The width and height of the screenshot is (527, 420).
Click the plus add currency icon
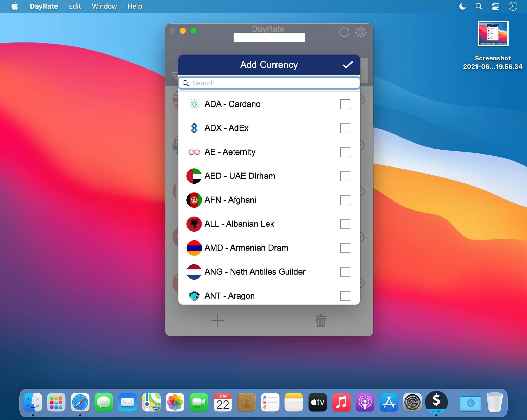click(x=217, y=321)
